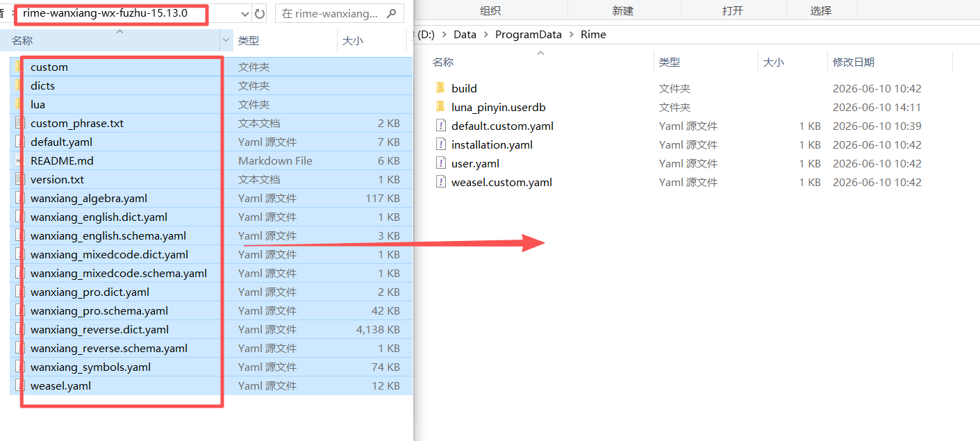Select the build folder icon
The image size is (980, 441).
(440, 88)
